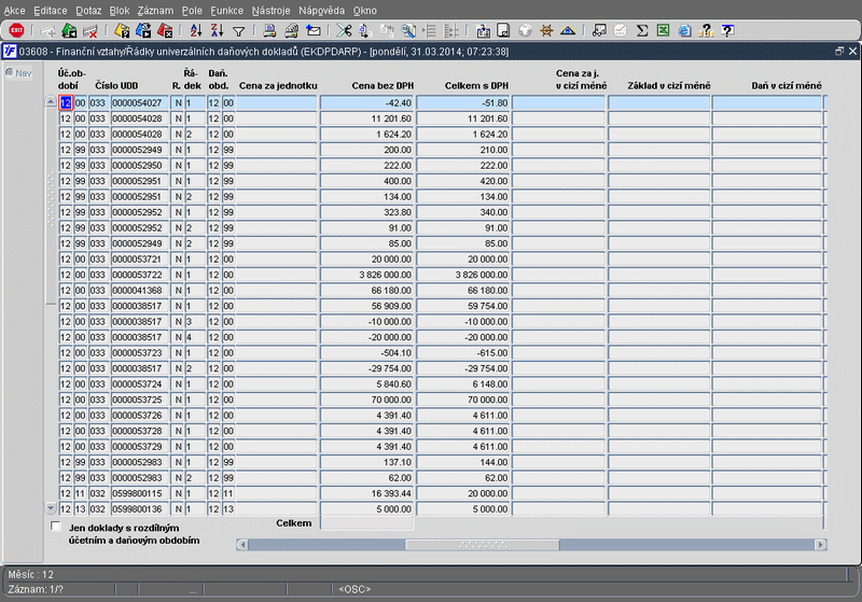Click the Sigma sum icon
This screenshot has width=862, height=602.
[x=642, y=31]
